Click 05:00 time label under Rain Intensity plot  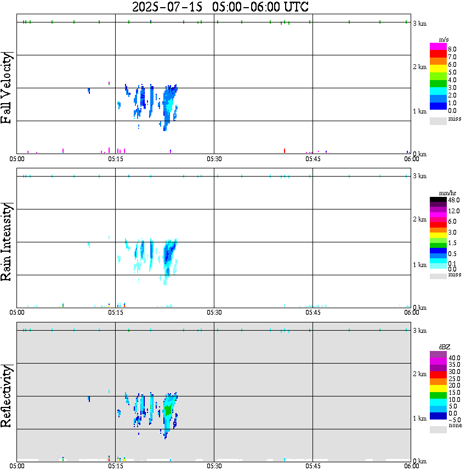coord(16,313)
